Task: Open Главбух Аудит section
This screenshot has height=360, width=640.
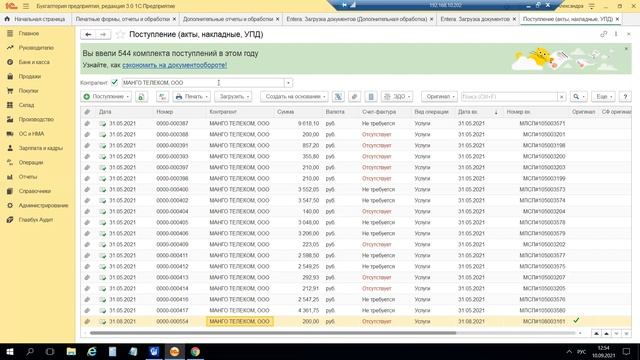Action: click(x=36, y=220)
